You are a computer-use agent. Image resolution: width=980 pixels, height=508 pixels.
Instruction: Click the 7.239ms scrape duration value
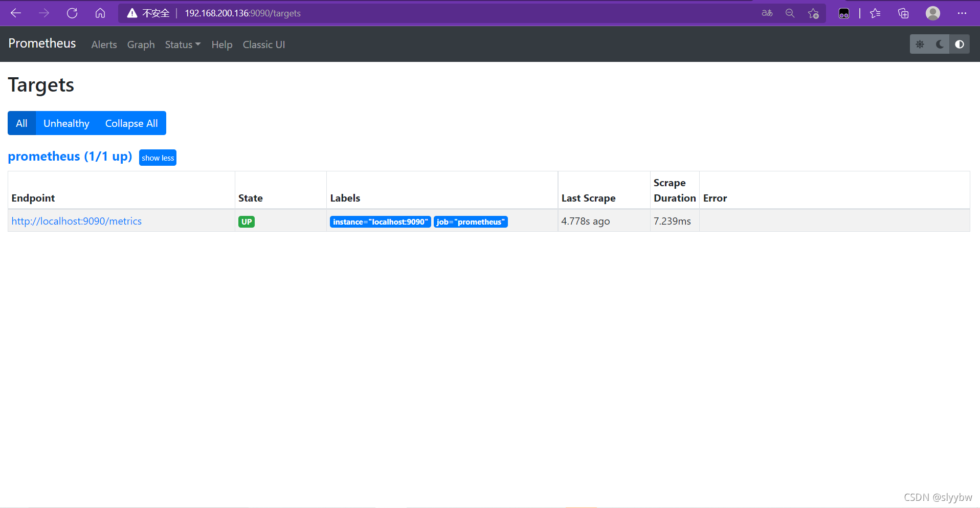coord(672,221)
